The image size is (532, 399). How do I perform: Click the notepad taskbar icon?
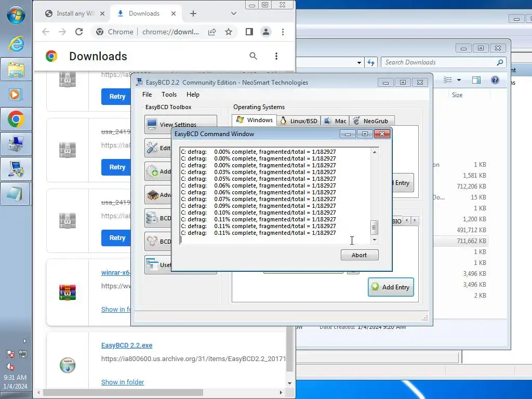[x=16, y=194]
